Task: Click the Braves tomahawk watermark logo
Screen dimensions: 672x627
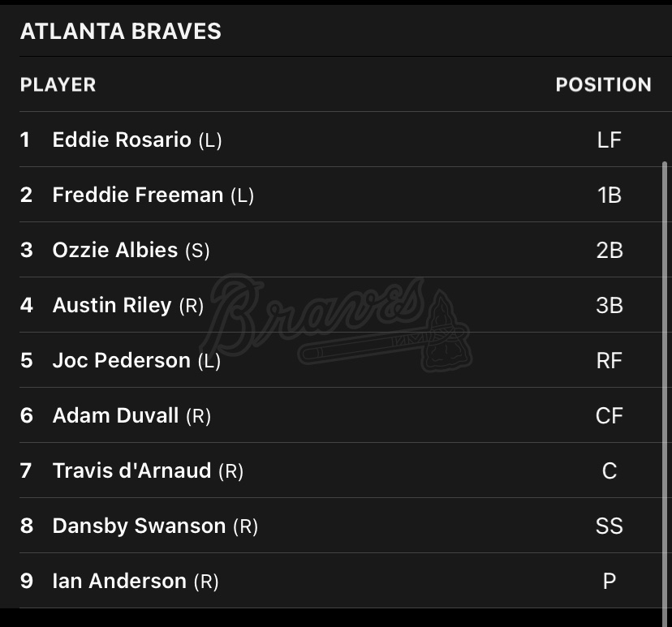Action: [x=341, y=324]
